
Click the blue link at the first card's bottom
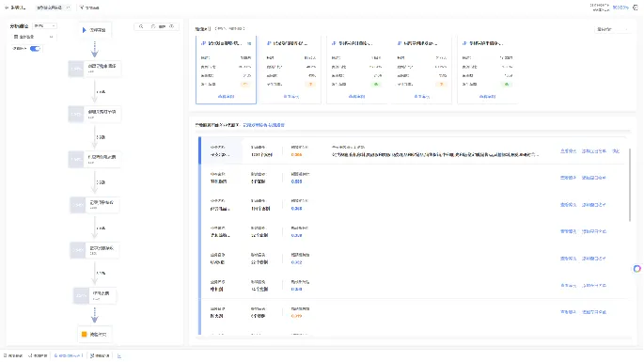[x=226, y=97]
